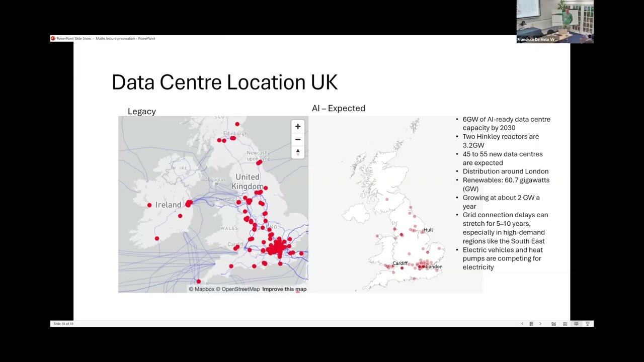644x362 pixels.
Task: Click the Hull label on AI map
Action: point(428,230)
